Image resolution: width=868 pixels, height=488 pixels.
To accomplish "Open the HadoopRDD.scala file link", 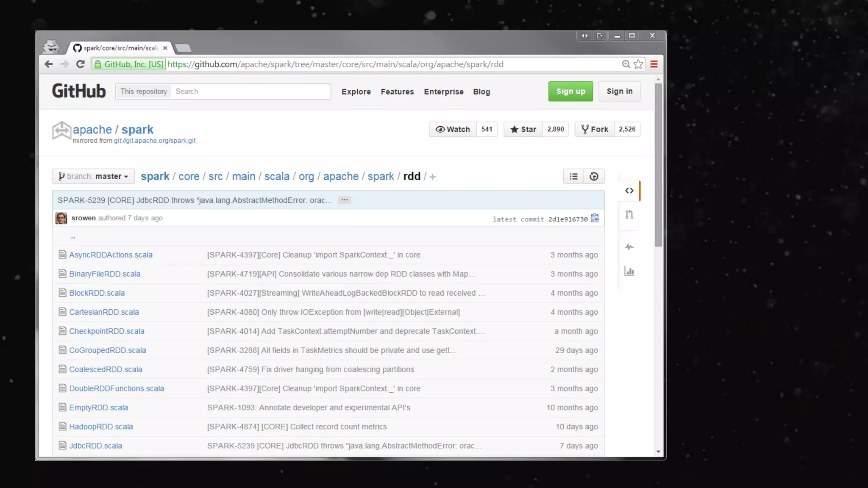I will click(x=101, y=427).
